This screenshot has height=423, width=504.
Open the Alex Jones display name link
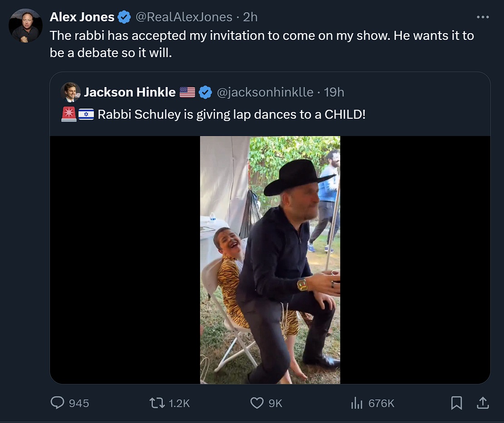click(x=82, y=17)
